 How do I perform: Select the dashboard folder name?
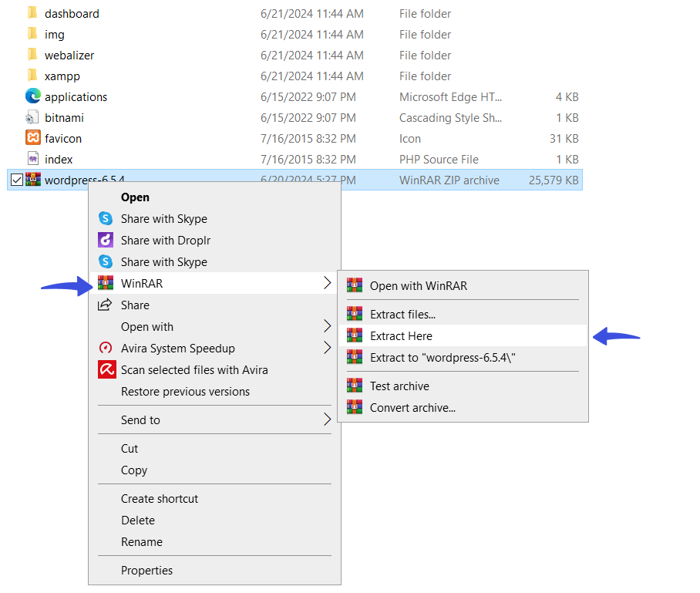coord(72,14)
